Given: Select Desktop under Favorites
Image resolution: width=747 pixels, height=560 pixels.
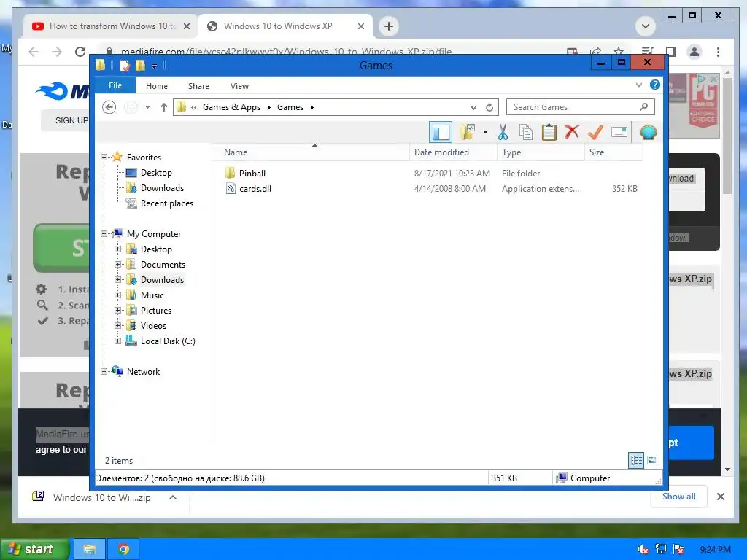Looking at the screenshot, I should tap(156, 173).
